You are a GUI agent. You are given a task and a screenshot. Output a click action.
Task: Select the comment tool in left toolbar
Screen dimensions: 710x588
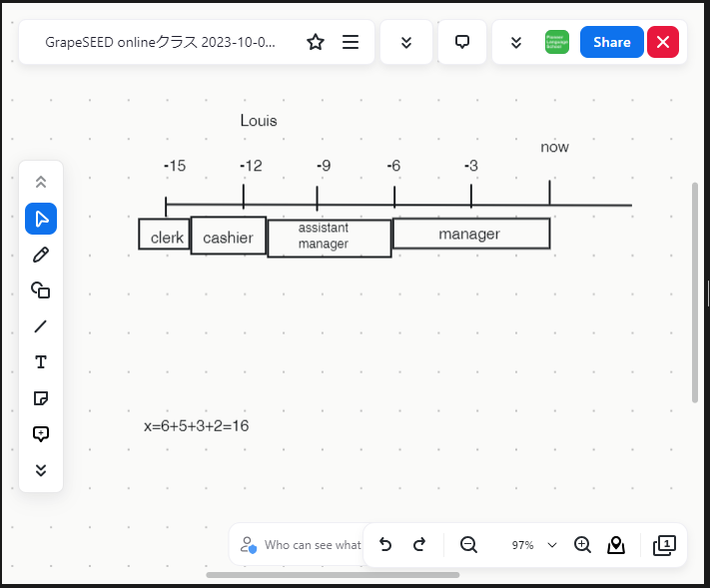pyautogui.click(x=41, y=434)
